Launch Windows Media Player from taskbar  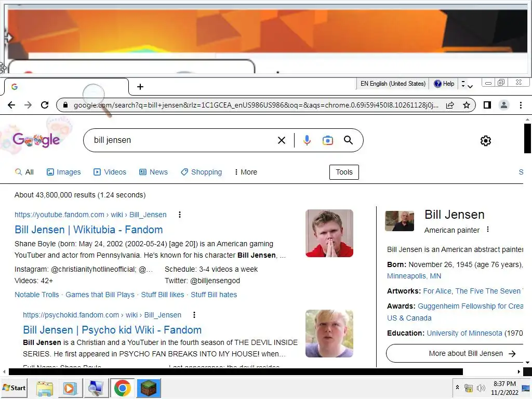(70, 388)
